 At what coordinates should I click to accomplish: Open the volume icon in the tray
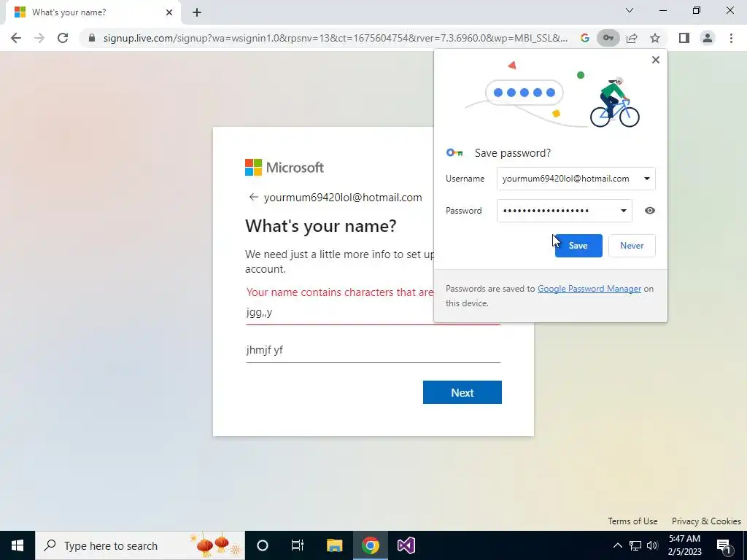pyautogui.click(x=652, y=545)
